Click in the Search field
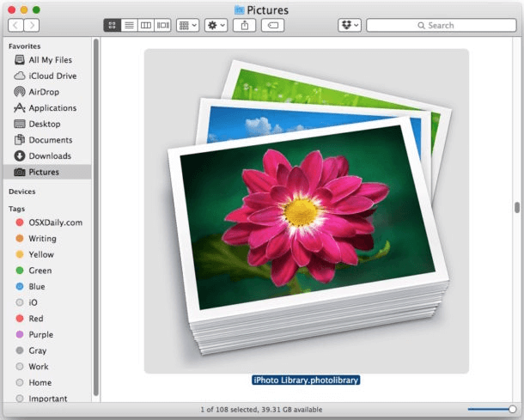Image resolution: width=524 pixels, height=420 pixels. [441, 26]
